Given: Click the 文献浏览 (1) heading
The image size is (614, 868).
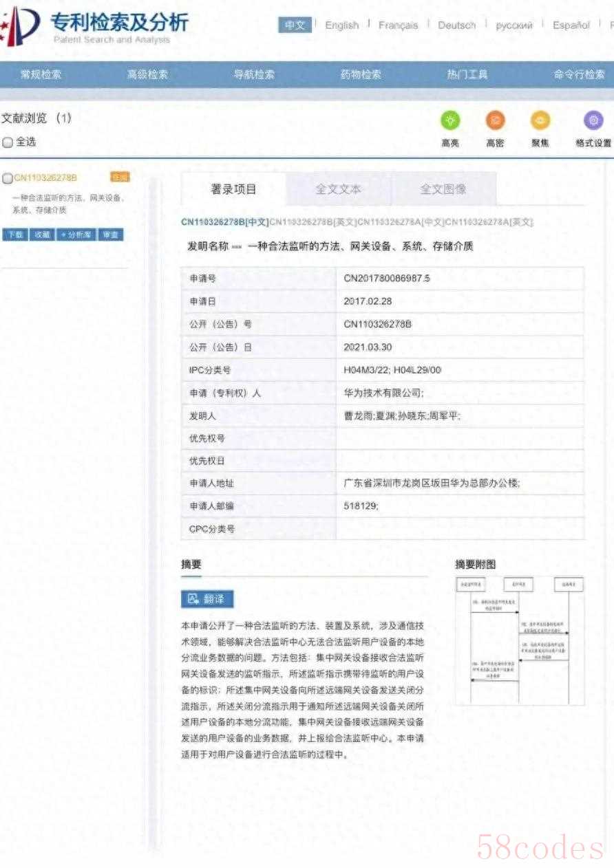Looking at the screenshot, I should tap(36, 118).
